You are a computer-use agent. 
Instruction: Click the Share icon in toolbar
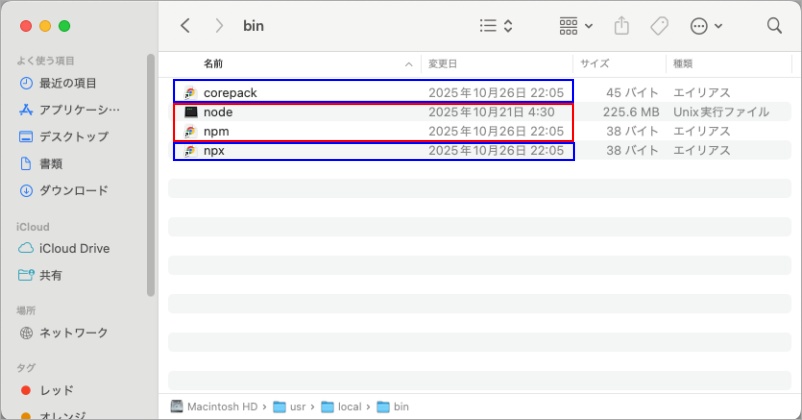621,26
